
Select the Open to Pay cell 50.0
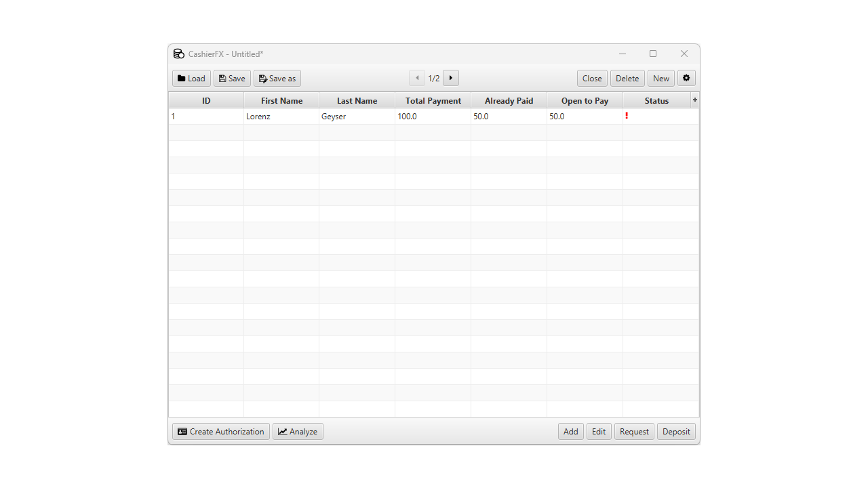click(585, 117)
